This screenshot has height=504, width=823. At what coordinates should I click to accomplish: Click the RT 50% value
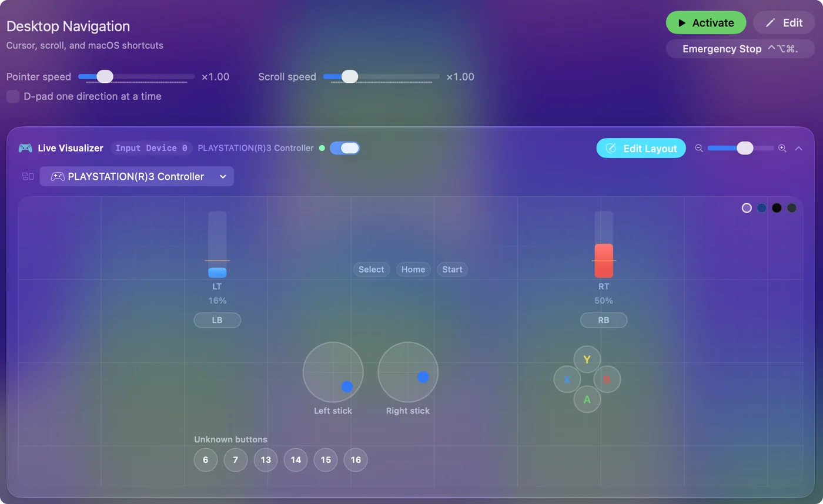tap(604, 301)
